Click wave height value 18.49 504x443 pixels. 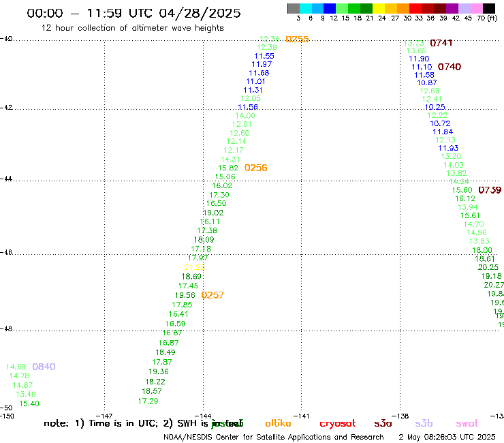(166, 352)
